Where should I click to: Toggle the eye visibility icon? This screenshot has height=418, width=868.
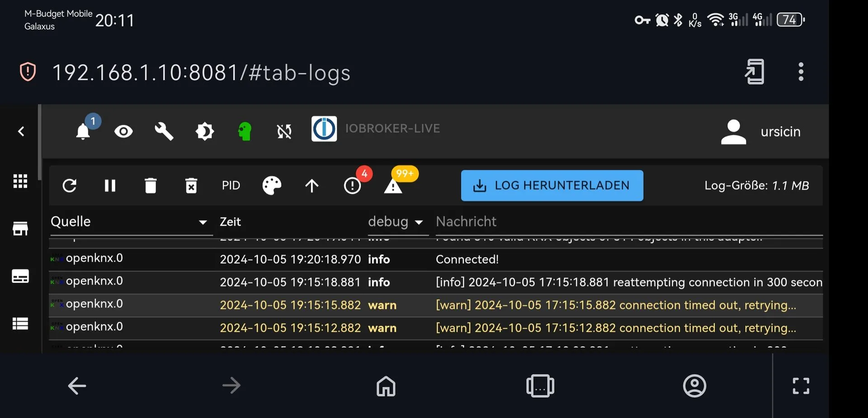(x=123, y=132)
